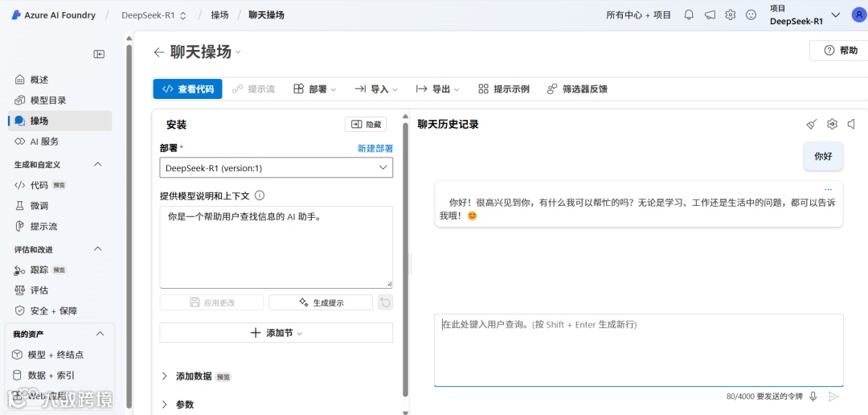Open 微调 in the sidebar
The height and width of the screenshot is (415, 868).
pos(59,206)
